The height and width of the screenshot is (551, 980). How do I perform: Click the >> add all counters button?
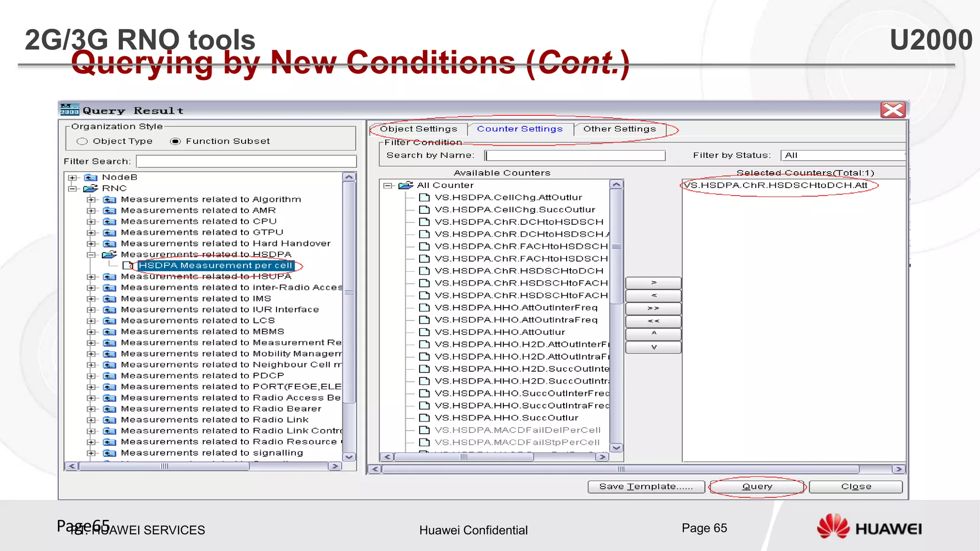point(653,309)
